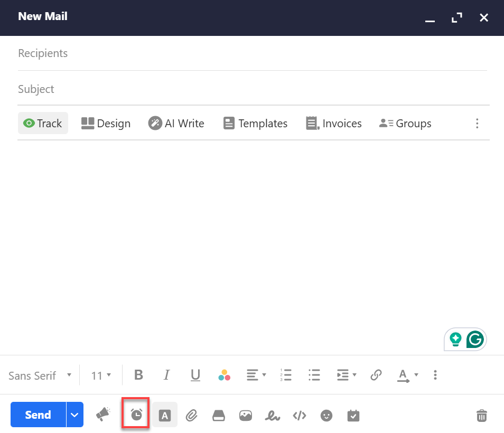504x433 pixels.
Task: Click the alarm clock schedule send icon
Action: coord(136,415)
